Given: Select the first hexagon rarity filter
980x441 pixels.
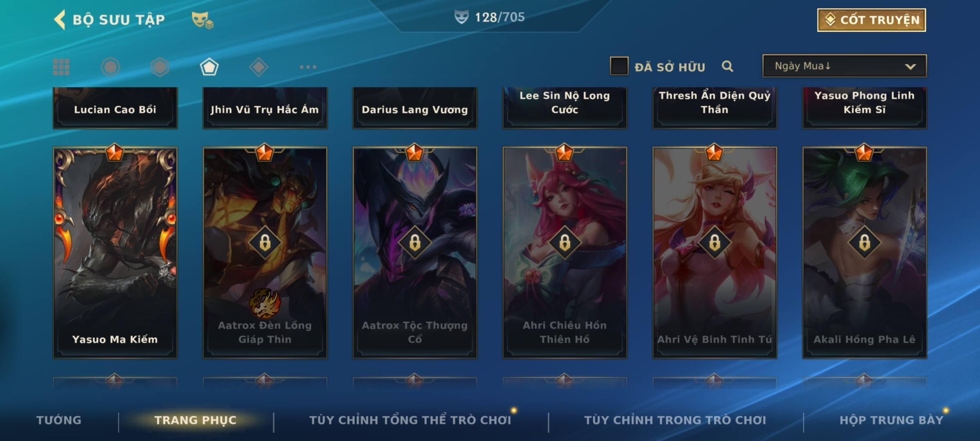Looking at the screenshot, I should click(110, 67).
